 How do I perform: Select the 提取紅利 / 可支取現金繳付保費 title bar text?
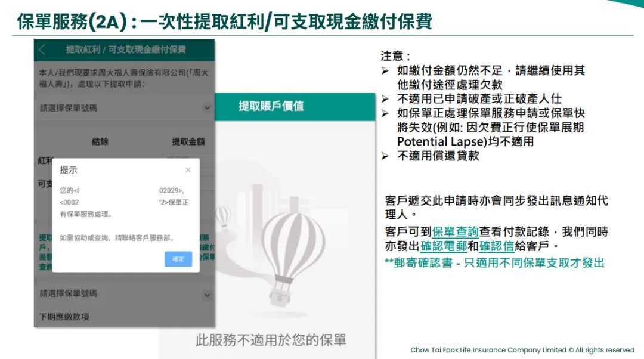(x=126, y=49)
